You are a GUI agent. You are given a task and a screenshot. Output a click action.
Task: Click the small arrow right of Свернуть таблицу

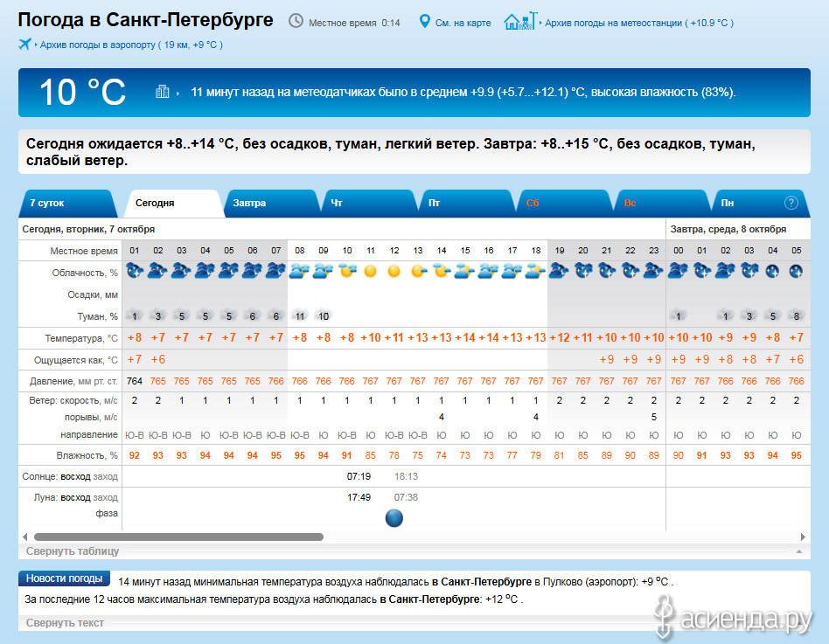click(x=798, y=552)
